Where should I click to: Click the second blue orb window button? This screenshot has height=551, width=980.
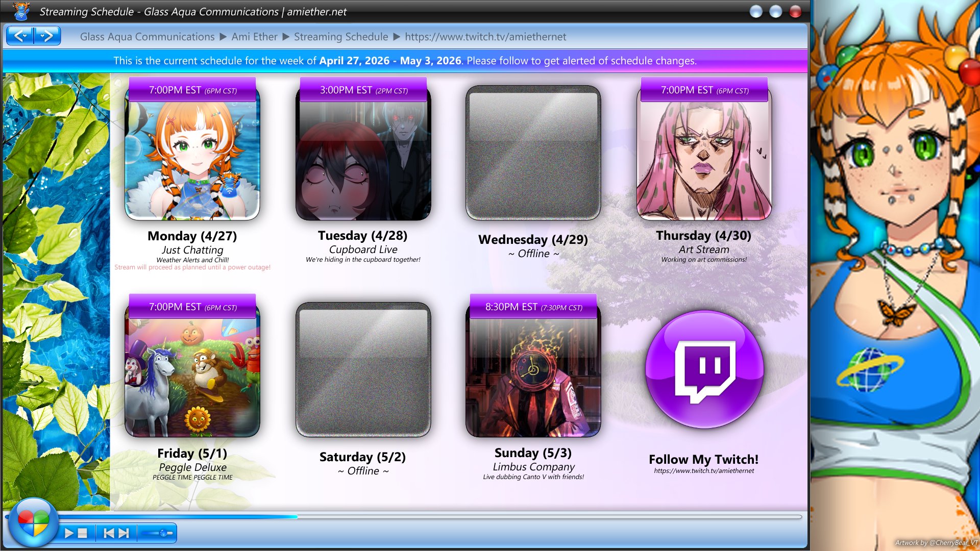coord(775,11)
